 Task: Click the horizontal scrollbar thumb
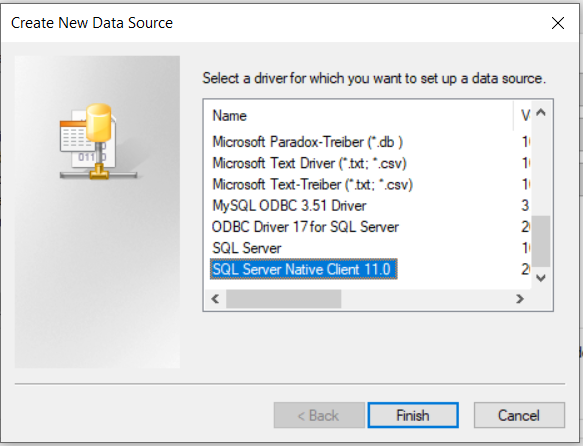pos(284,299)
